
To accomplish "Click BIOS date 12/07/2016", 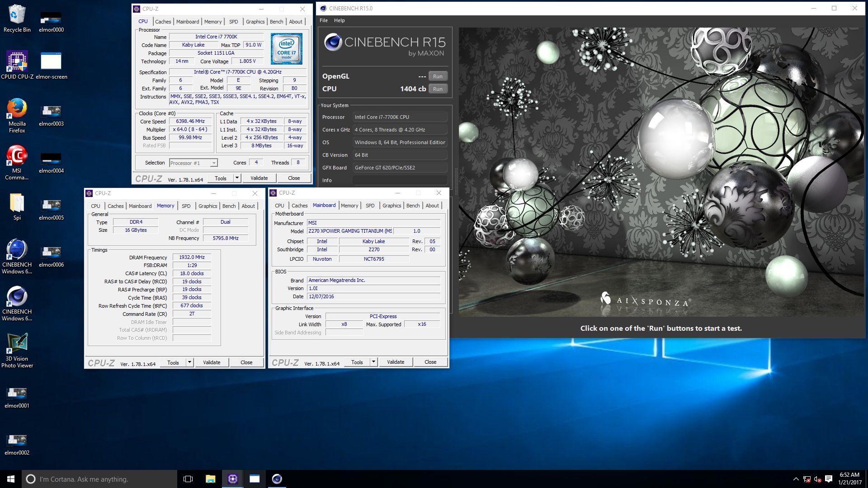I will [373, 297].
